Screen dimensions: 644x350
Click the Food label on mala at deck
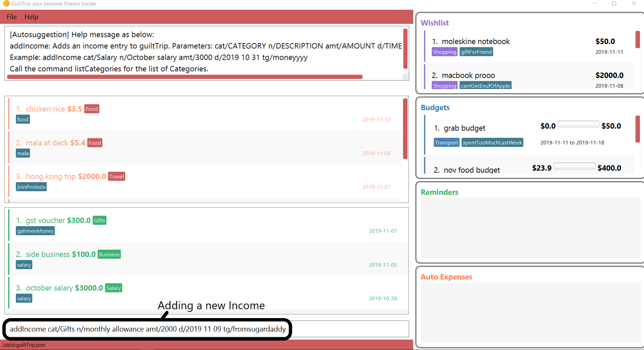coord(95,143)
